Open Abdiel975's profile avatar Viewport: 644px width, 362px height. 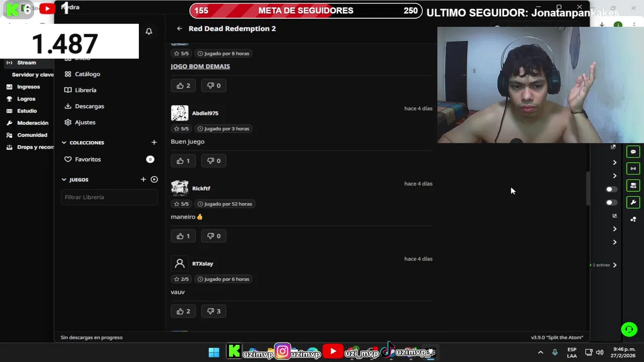point(180,113)
